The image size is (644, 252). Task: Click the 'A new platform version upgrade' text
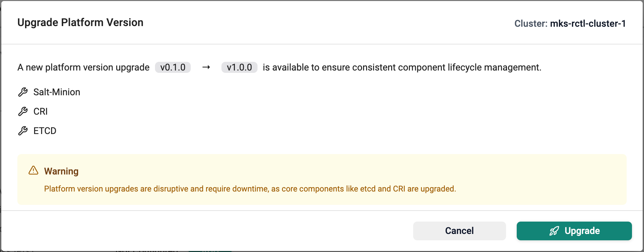pyautogui.click(x=84, y=68)
